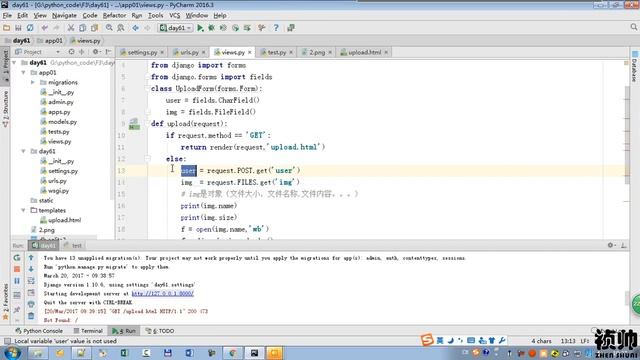Collapse the inner day61 package folder
The image size is (640, 360).
pos(24,151)
